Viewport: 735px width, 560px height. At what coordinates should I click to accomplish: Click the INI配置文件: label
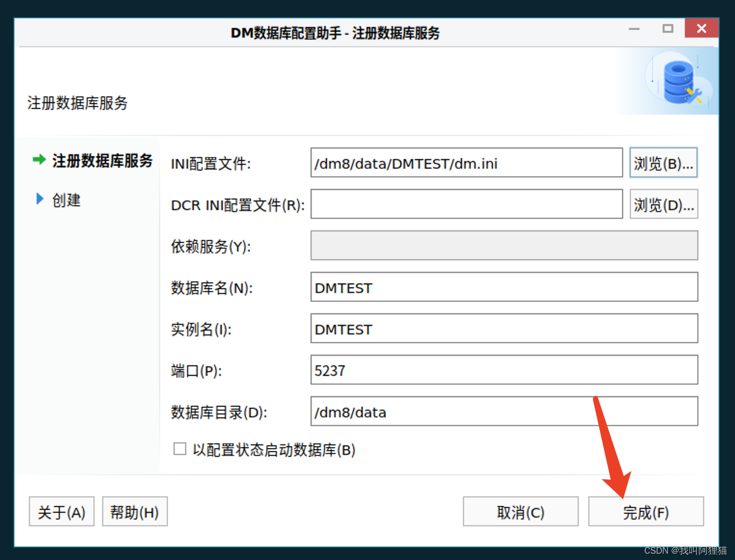tap(211, 164)
